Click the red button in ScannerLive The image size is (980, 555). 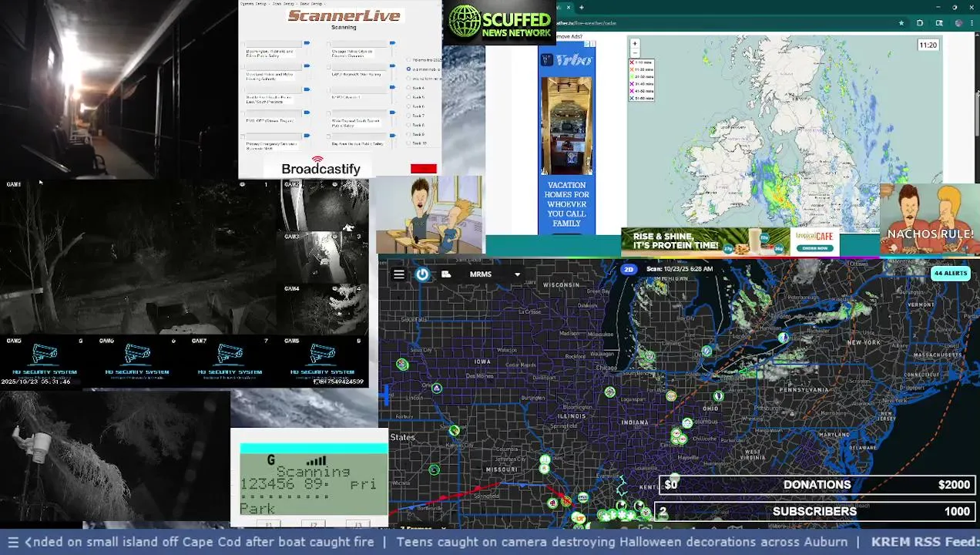(x=423, y=169)
